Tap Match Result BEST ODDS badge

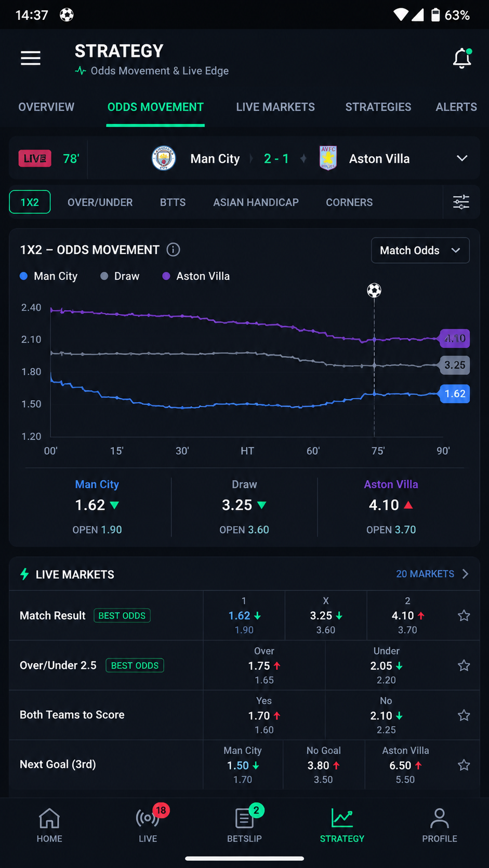point(122,616)
